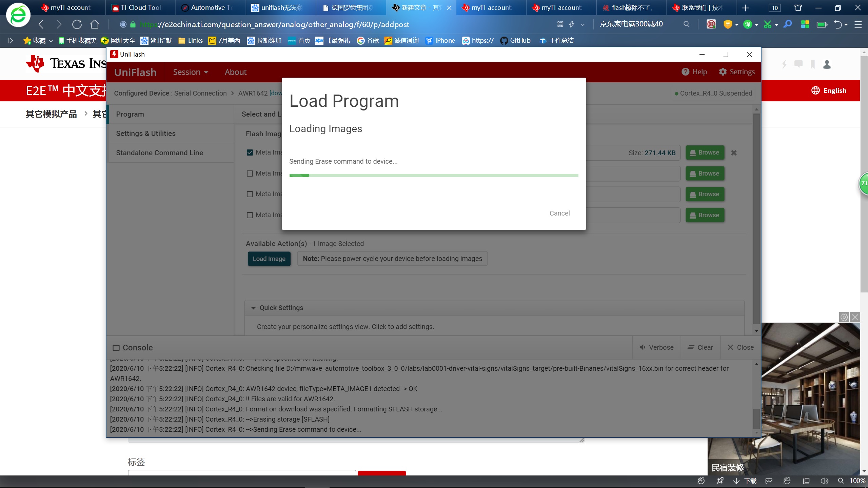Click the Console panel icon
868x488 pixels.
116,348
